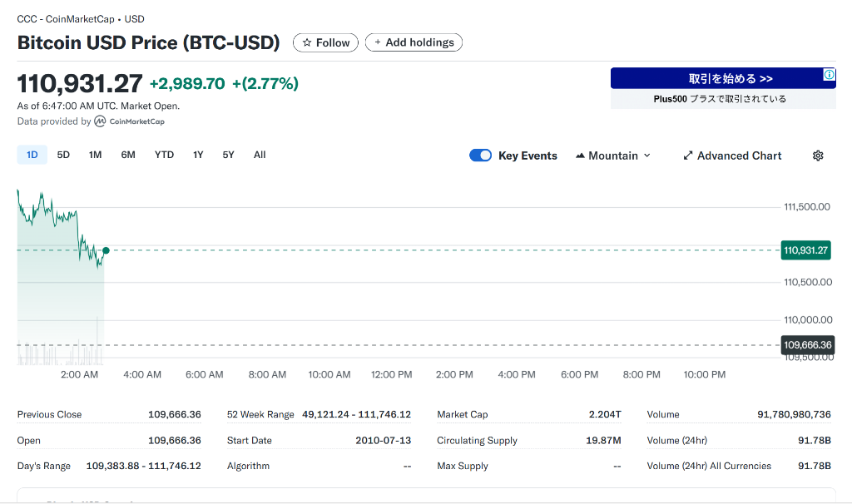Click the dark 109,666.36 previous close axis label
Viewport: 852px width, 504px height.
click(807, 345)
